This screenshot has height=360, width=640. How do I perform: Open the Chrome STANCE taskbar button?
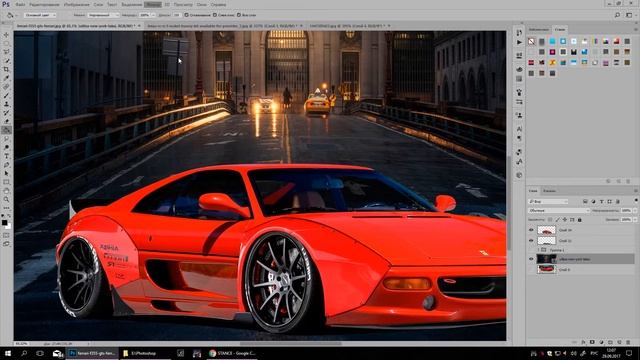tap(232, 353)
